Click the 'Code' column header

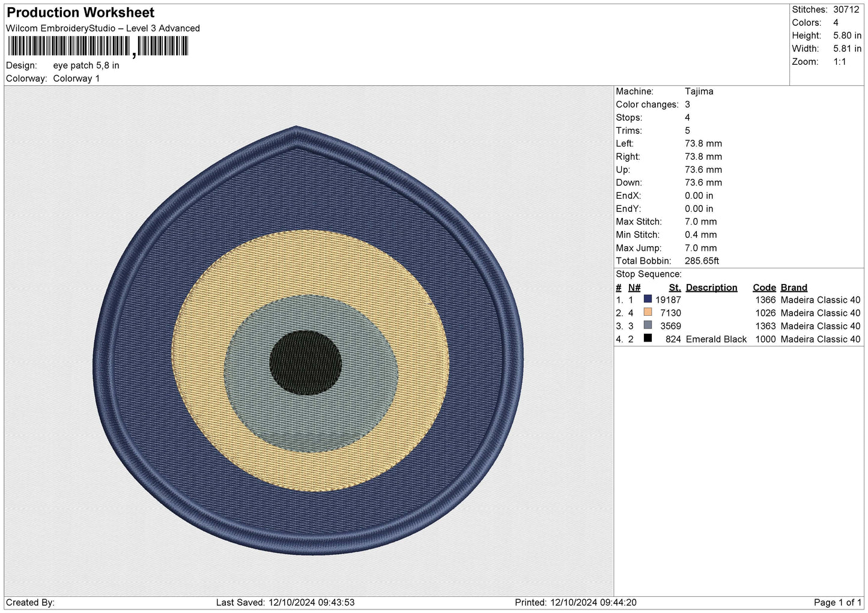(x=764, y=288)
